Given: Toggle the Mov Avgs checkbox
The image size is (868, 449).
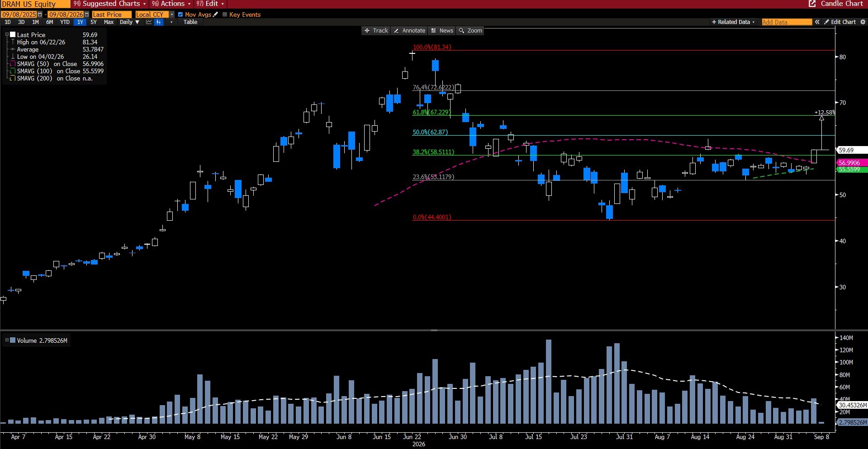Looking at the screenshot, I should pyautogui.click(x=180, y=14).
